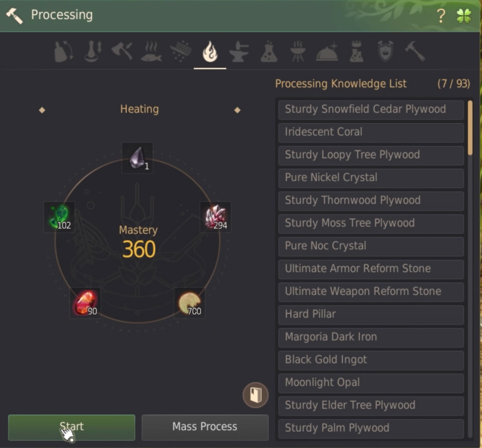This screenshot has width=482, height=448.
Task: Go to next processing type right diamond
Action: point(237,110)
